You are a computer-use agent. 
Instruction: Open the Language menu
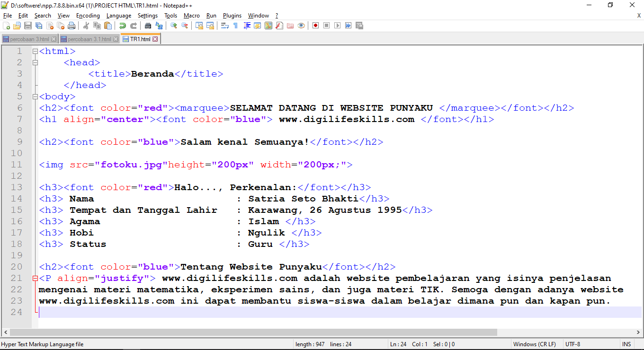119,16
